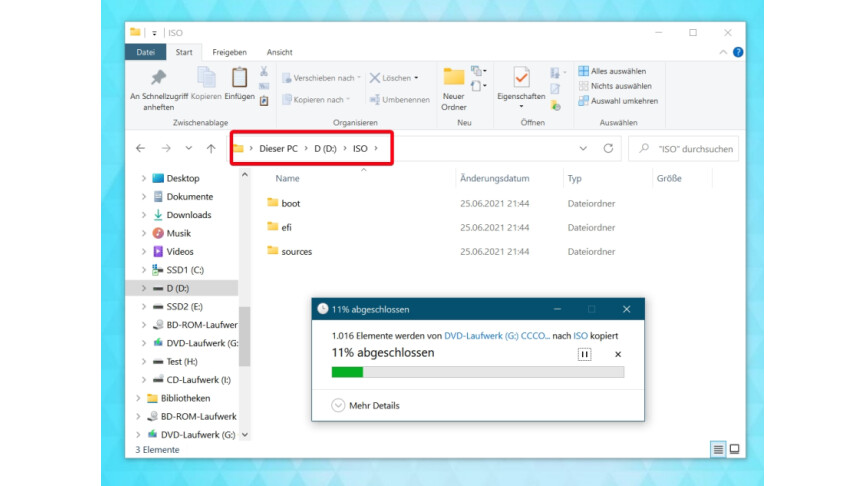Pause the copy operation
This screenshot has height=486, width=864.
click(584, 354)
